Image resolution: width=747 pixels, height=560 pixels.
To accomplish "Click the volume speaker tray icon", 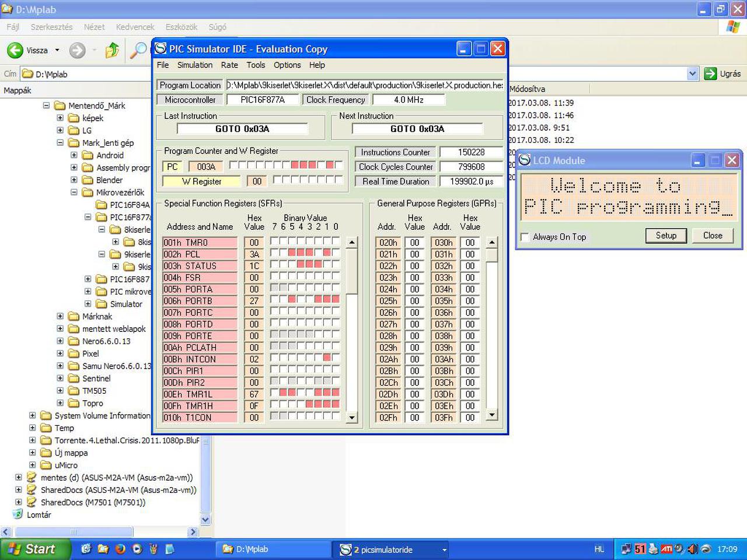I will (x=693, y=549).
